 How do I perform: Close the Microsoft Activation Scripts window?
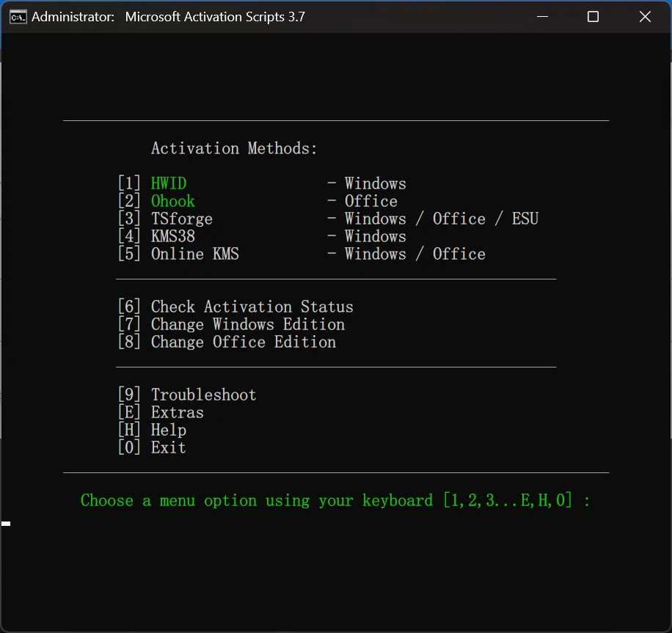[645, 17]
